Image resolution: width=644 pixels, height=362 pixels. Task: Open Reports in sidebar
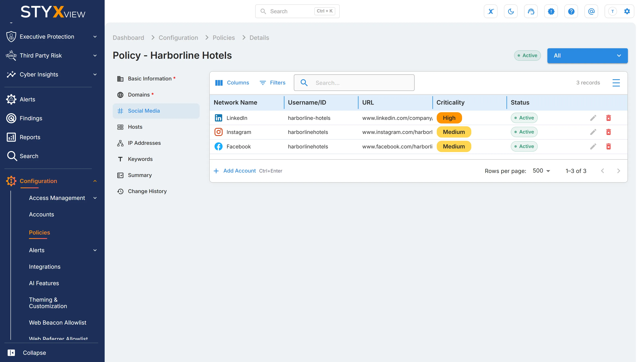(30, 137)
